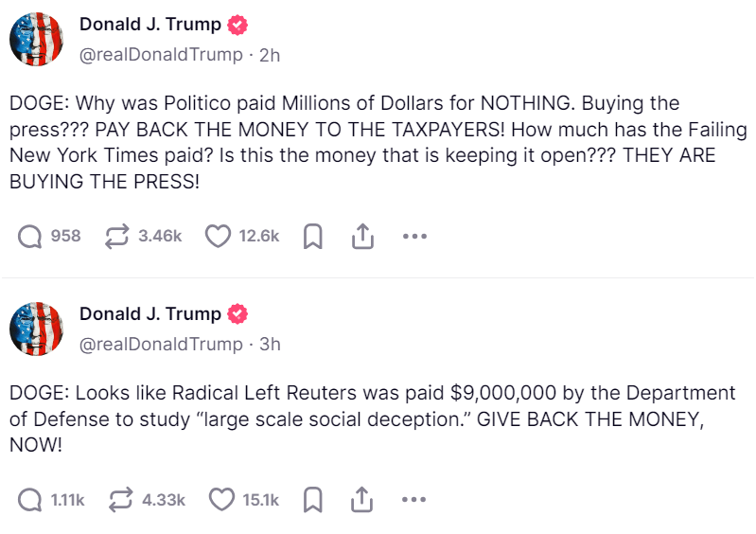
Task: Open the 2h timestamp link
Action: coord(270,54)
